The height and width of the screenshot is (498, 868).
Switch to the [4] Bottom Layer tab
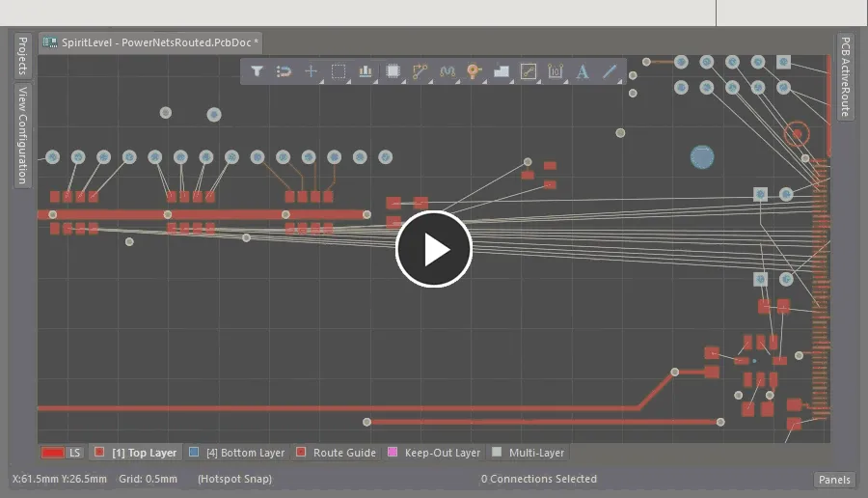point(237,453)
